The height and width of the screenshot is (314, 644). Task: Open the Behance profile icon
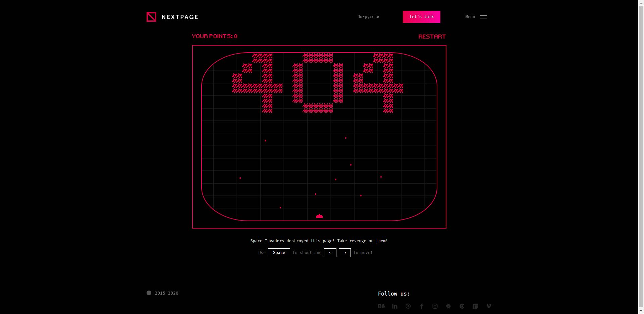(x=381, y=306)
